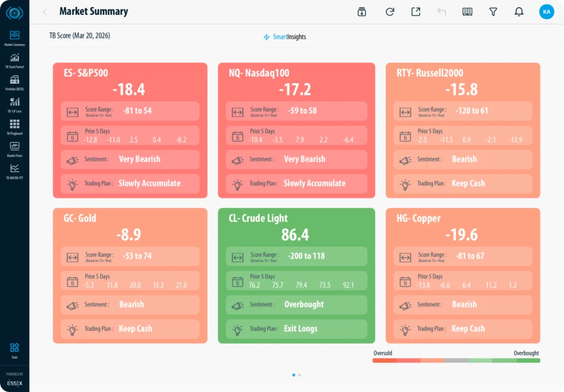Open Portfolio (BETA) in the sidebar

pyautogui.click(x=14, y=80)
